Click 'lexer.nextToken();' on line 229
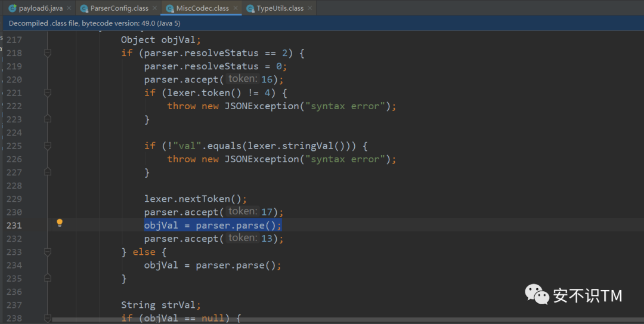The height and width of the screenshot is (324, 644). point(196,199)
